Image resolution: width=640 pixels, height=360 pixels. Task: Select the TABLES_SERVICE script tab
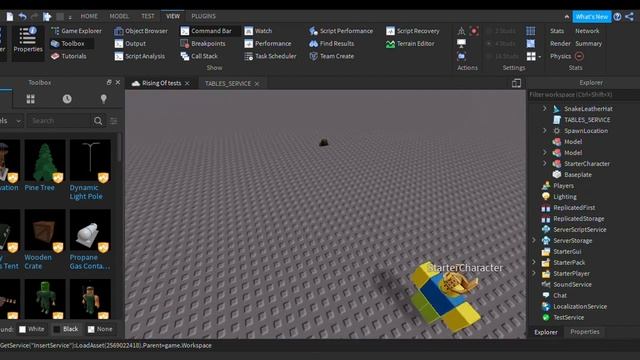click(x=228, y=83)
